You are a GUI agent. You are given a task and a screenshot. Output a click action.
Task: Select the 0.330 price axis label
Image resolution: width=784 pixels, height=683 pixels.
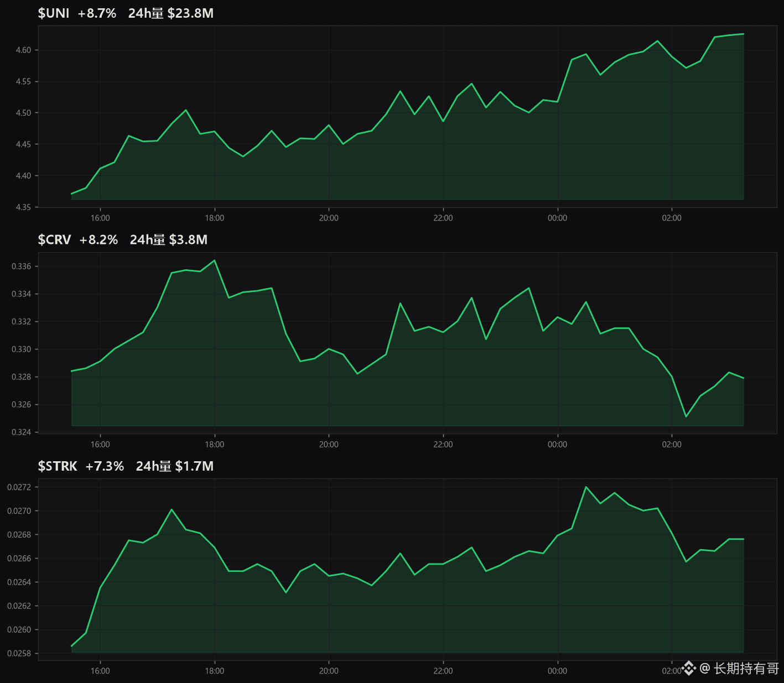(22, 350)
